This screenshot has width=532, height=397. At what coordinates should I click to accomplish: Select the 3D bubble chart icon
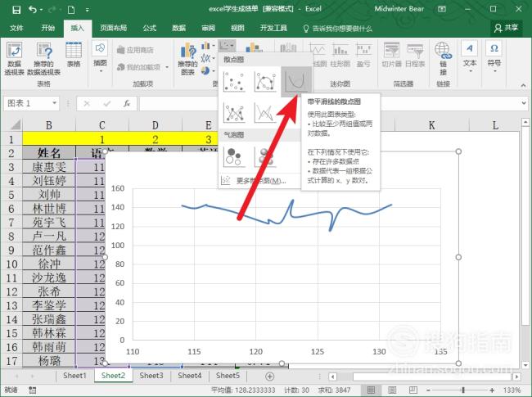(x=265, y=157)
